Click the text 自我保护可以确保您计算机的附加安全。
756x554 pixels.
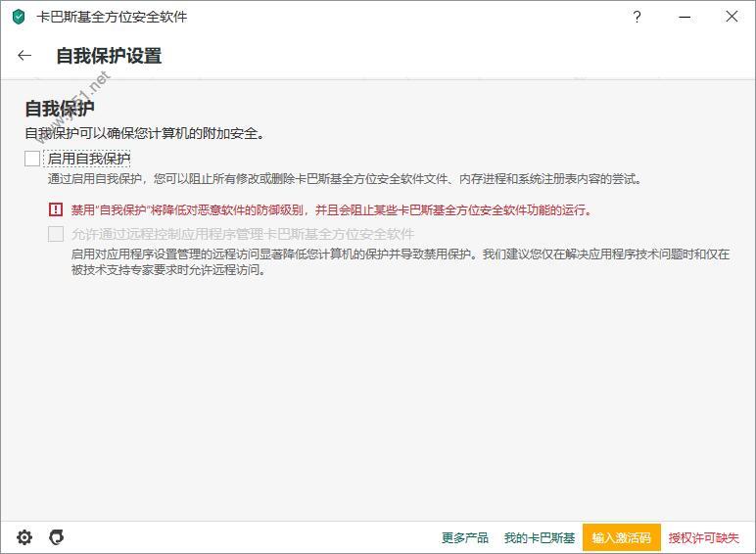(145, 133)
